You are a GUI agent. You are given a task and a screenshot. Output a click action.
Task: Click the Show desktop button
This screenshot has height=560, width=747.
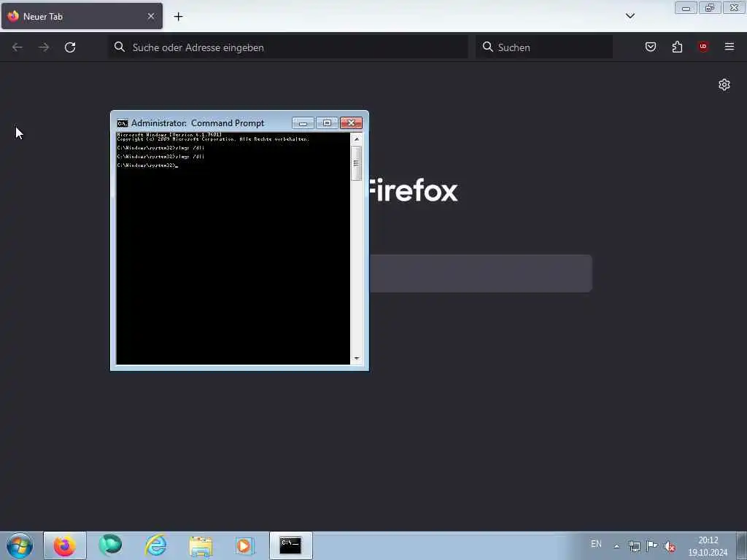tap(742, 545)
